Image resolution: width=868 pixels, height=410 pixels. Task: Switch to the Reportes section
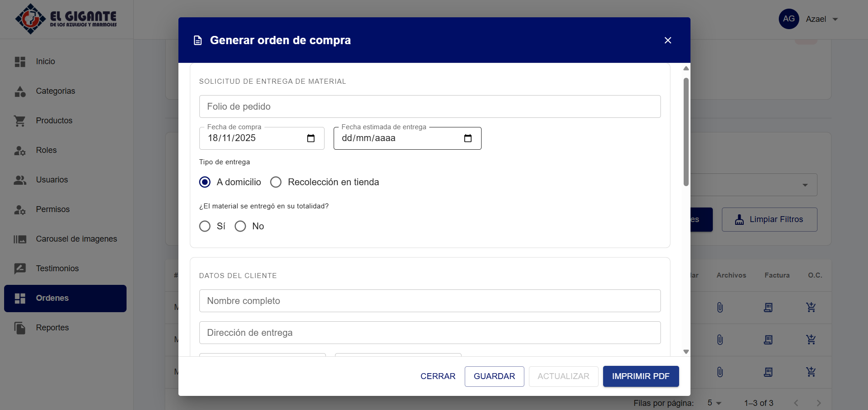pos(52,327)
